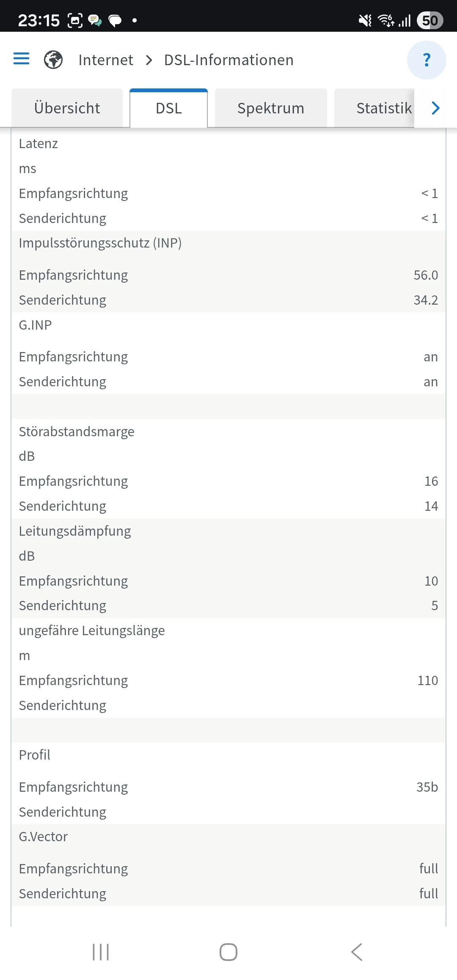Open the hamburger navigation menu
This screenshot has width=457, height=980.
(x=21, y=59)
